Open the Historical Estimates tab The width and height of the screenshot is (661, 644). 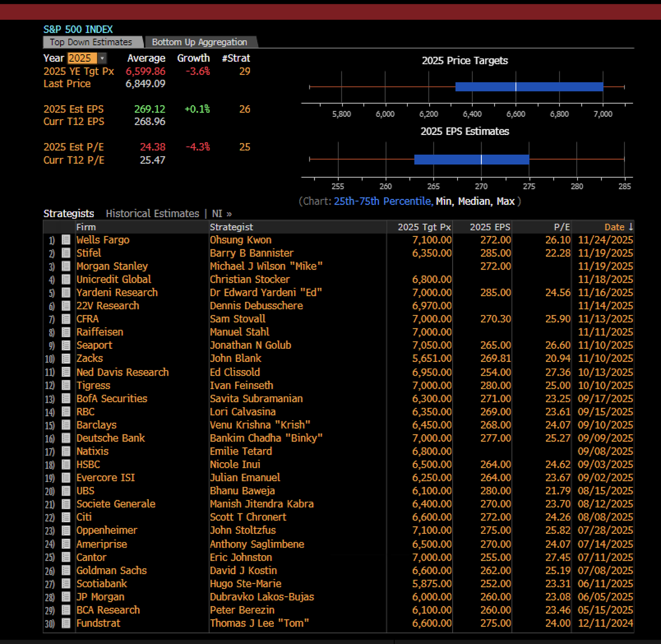tap(153, 214)
